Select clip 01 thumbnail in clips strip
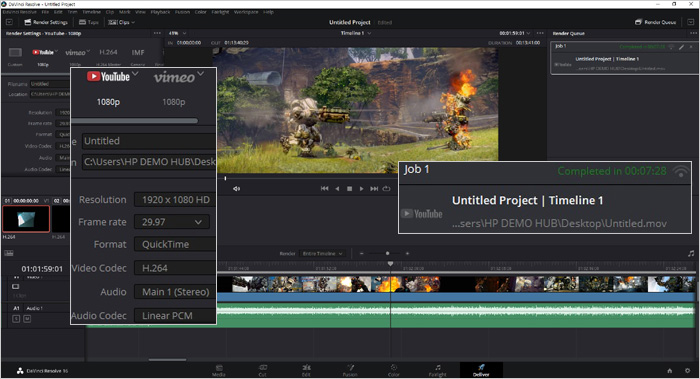This screenshot has width=700, height=379. [26, 219]
